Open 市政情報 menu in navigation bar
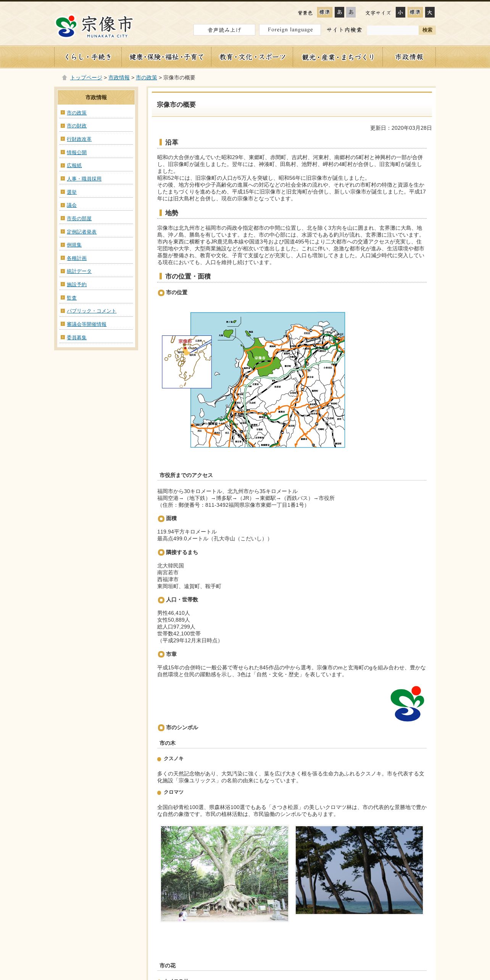 409,57
